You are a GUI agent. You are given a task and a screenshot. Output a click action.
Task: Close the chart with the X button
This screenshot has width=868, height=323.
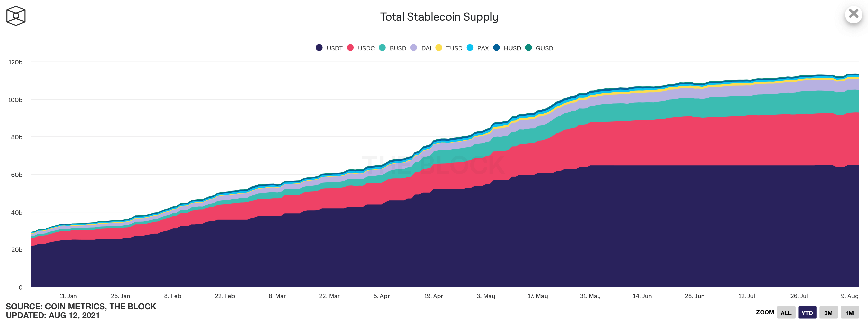point(854,14)
